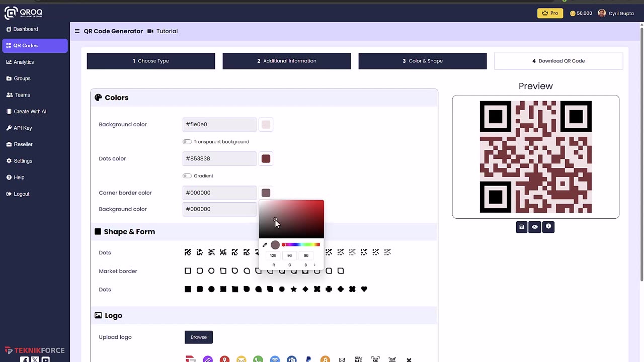
Task: Select the last dot pattern in top Dots row
Action: [x=387, y=252]
